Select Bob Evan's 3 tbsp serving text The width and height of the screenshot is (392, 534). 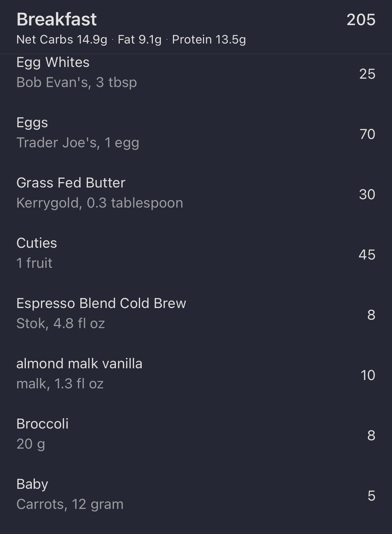pos(77,82)
